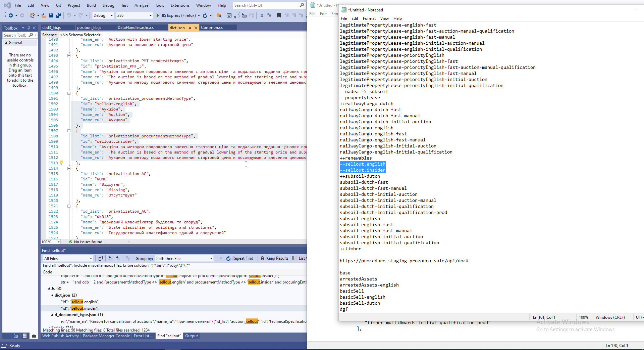
Task: Open the Debug configuration dropdown
Action: [103, 15]
